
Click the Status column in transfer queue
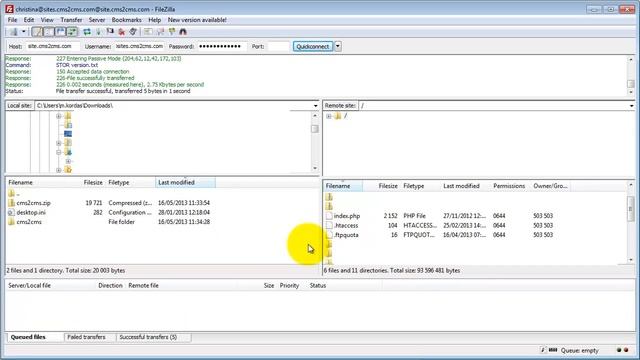click(x=318, y=286)
